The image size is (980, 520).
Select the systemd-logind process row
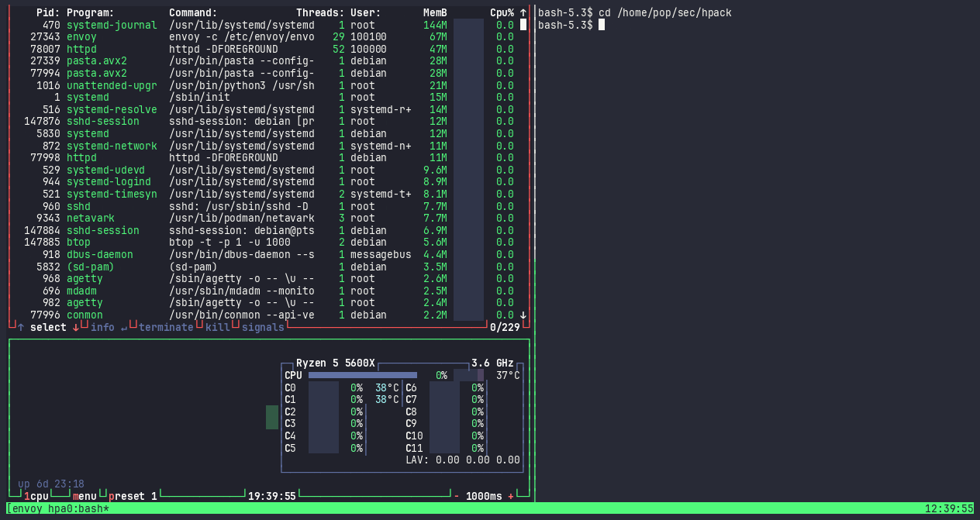coord(265,182)
